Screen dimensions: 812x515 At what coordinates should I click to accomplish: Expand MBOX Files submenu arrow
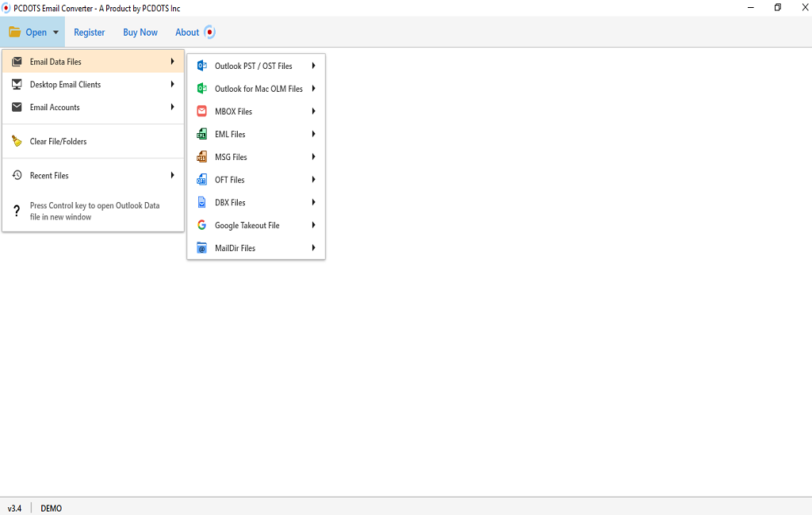tap(314, 111)
